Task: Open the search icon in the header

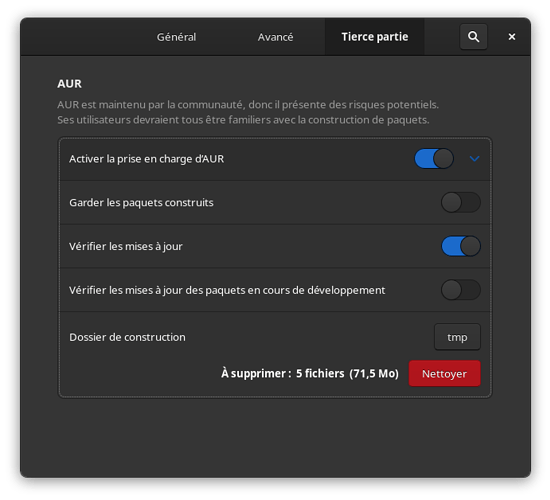Action: coord(473,36)
